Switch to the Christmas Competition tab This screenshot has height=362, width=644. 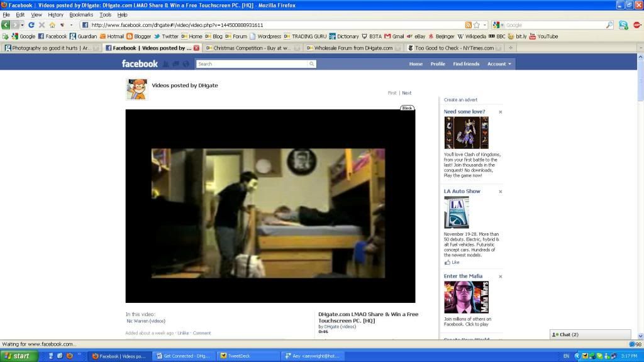pos(252,48)
